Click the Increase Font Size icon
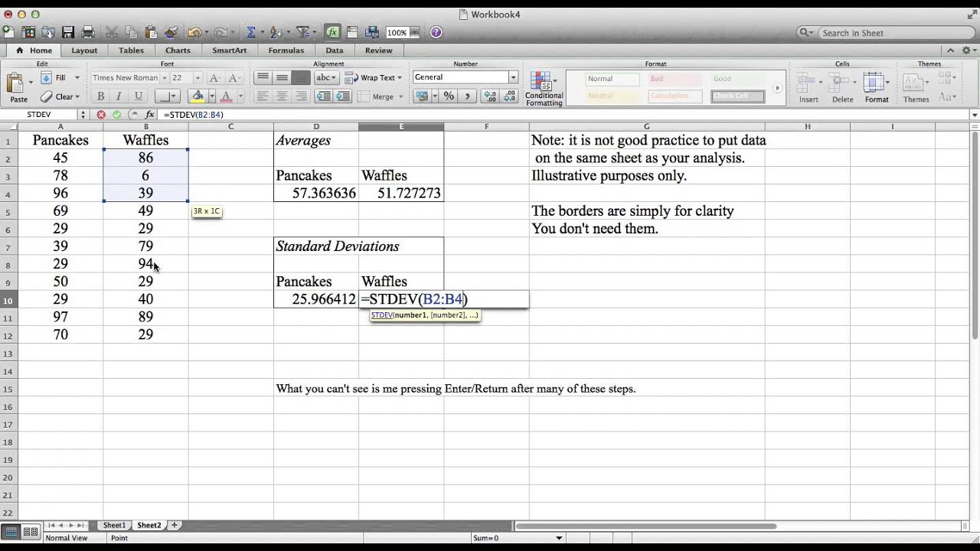Screen dimensions: 980x551 [x=215, y=78]
